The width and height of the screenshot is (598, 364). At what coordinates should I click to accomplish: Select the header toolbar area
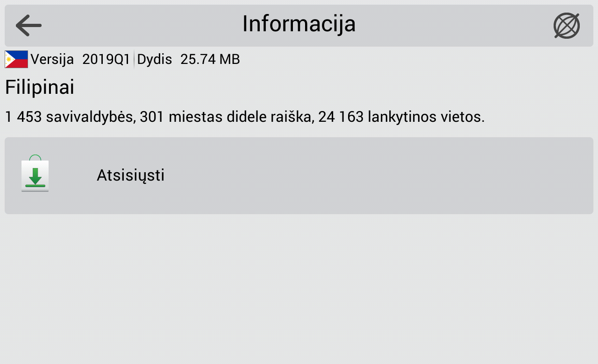point(299,25)
